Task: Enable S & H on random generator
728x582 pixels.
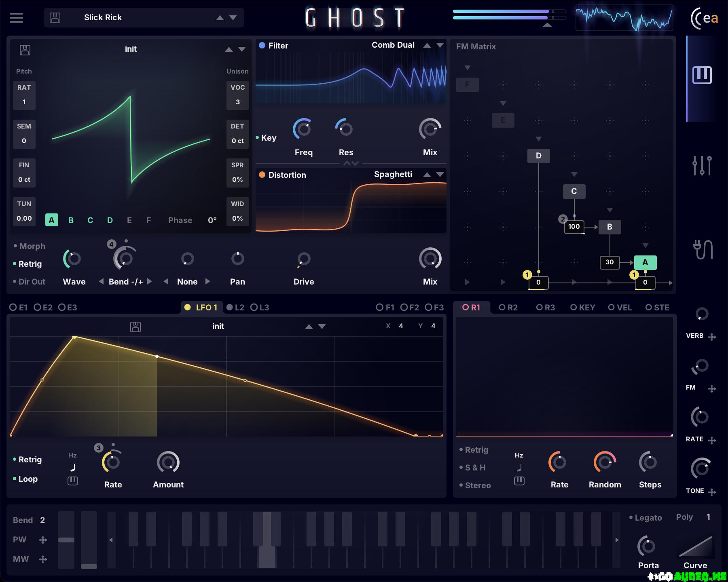Action: click(472, 468)
